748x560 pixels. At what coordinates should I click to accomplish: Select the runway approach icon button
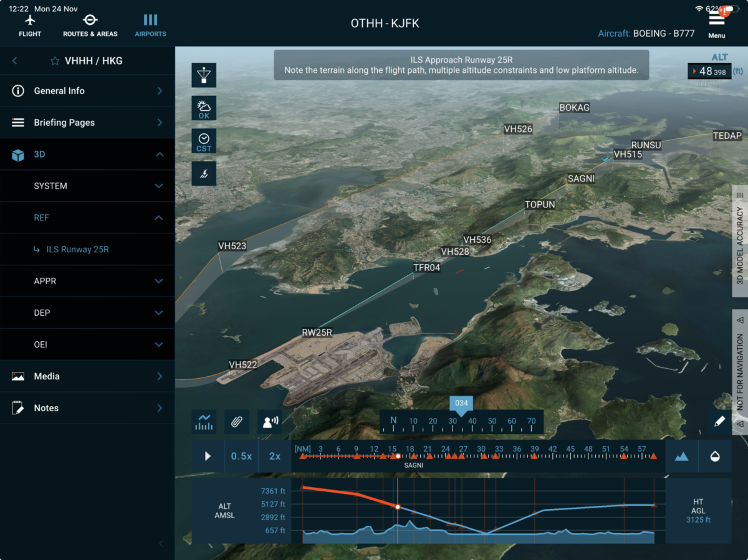click(204, 174)
